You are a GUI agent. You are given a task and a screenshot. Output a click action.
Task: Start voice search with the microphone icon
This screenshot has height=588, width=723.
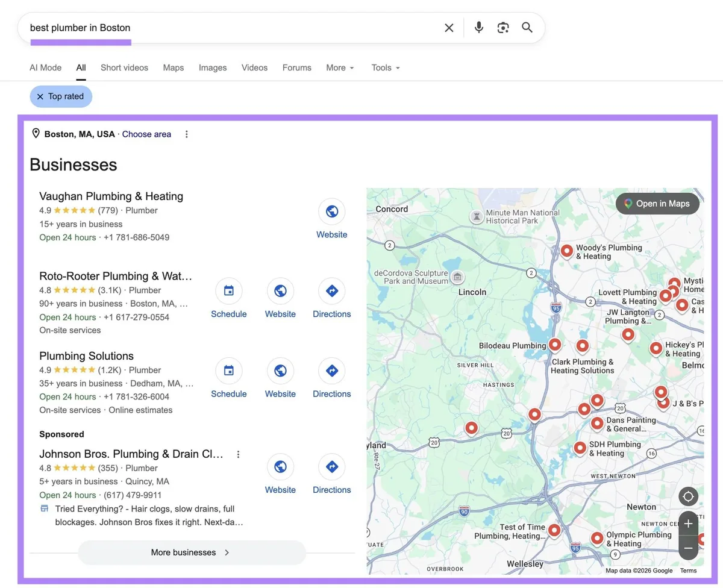479,28
